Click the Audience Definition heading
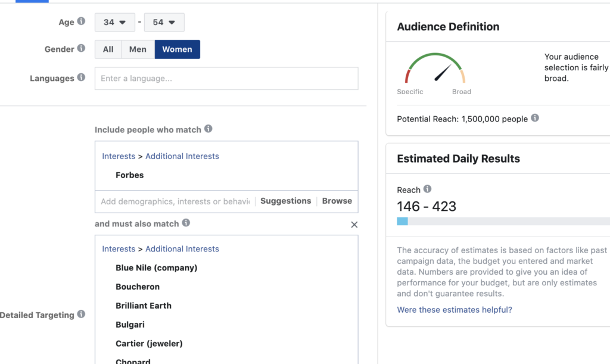The width and height of the screenshot is (610, 364). coord(448,27)
